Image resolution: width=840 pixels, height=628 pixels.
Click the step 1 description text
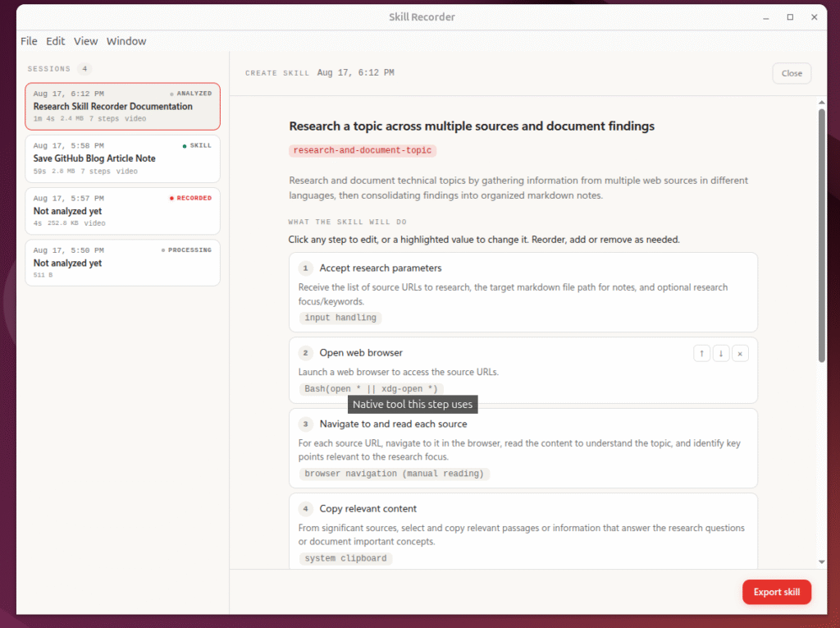(x=513, y=295)
